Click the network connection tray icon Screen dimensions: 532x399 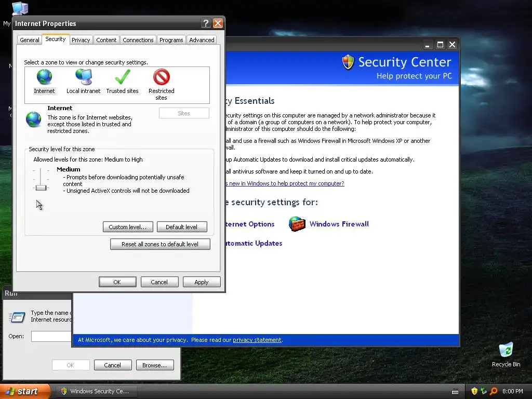point(484,391)
